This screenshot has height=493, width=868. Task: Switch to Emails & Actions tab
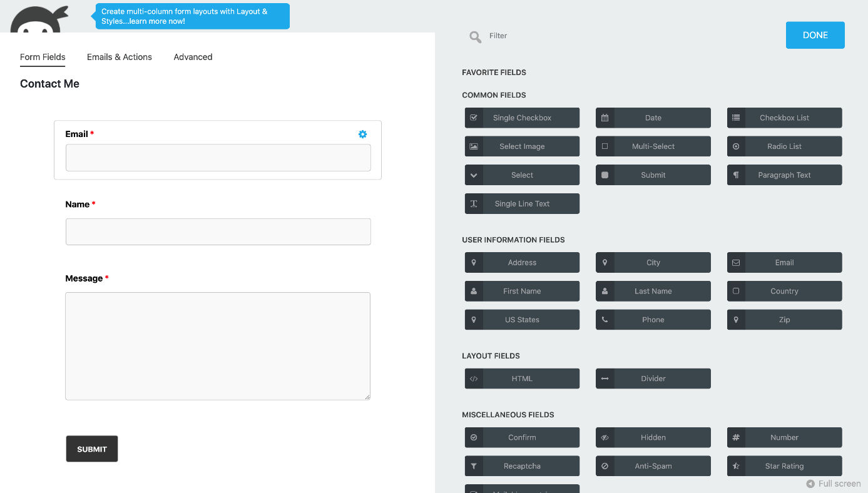coord(120,57)
